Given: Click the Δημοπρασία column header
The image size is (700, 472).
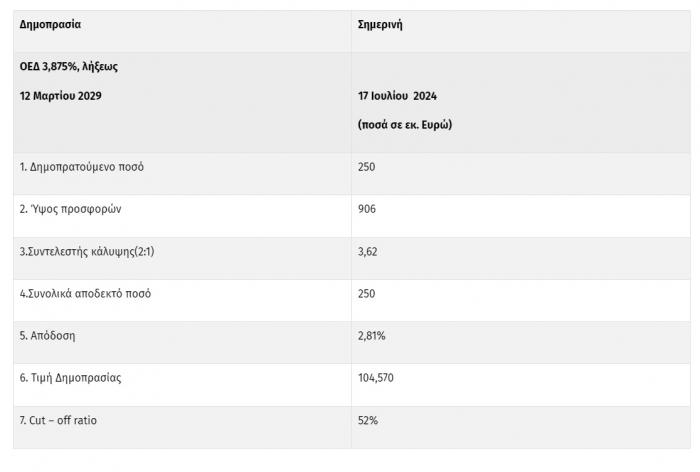Looking at the screenshot, I should click(x=50, y=25).
